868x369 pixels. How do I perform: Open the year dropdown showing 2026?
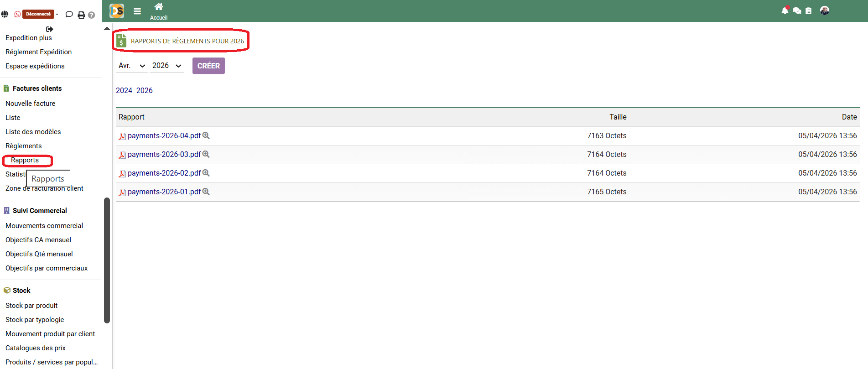coord(166,66)
